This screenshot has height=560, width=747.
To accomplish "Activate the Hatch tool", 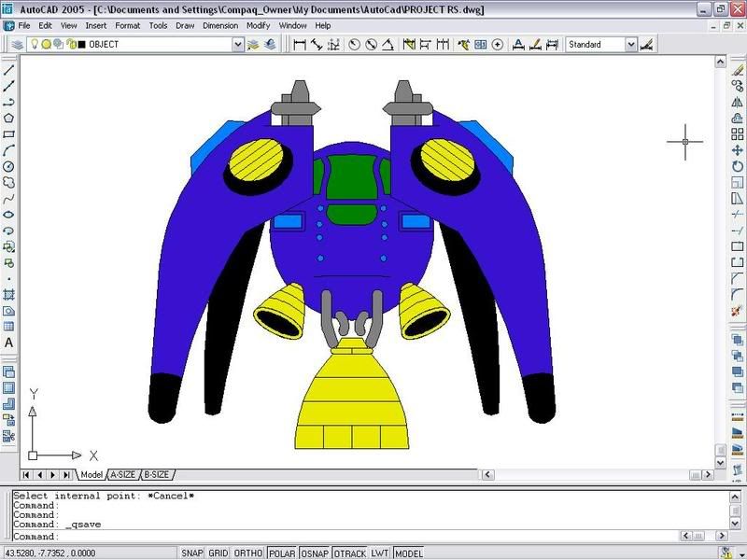I will point(8,294).
